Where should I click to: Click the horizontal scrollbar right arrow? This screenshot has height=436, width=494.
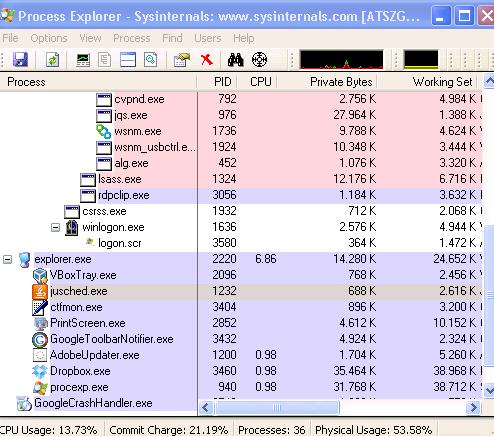point(473,407)
